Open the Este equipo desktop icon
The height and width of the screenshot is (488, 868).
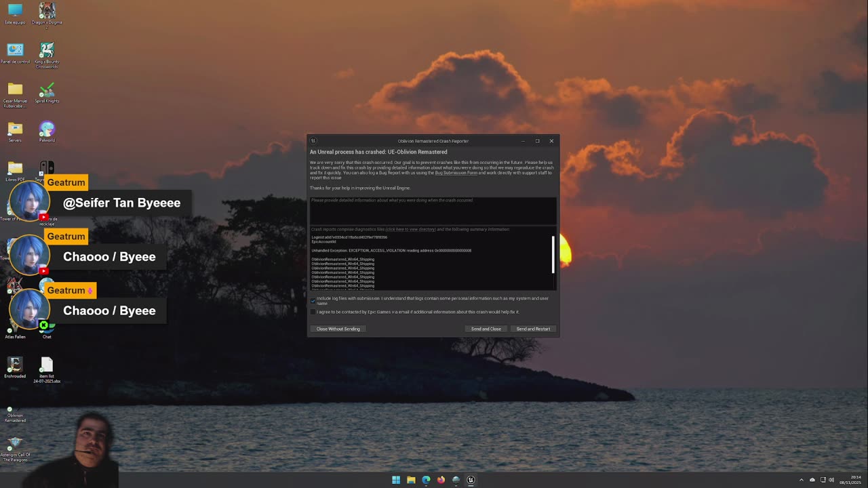[15, 14]
